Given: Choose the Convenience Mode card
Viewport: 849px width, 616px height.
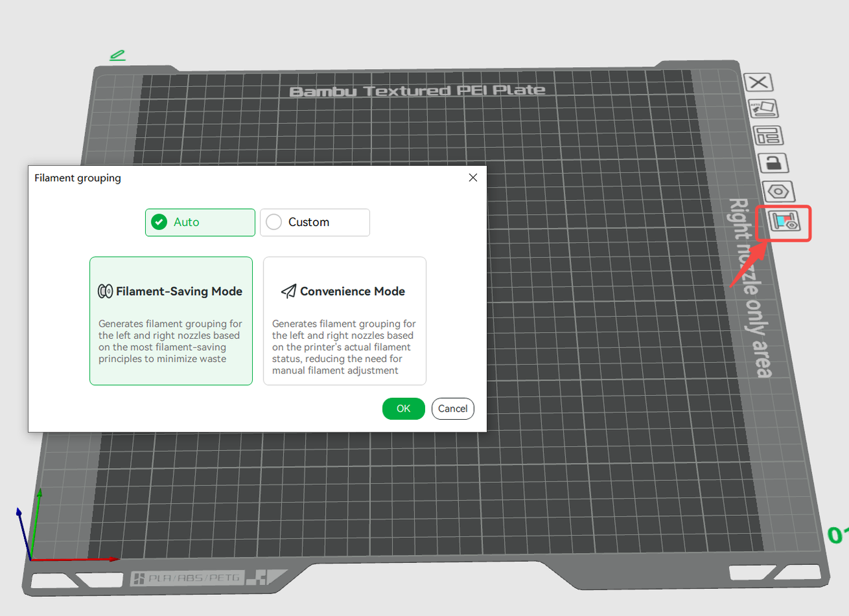Looking at the screenshot, I should tap(345, 321).
